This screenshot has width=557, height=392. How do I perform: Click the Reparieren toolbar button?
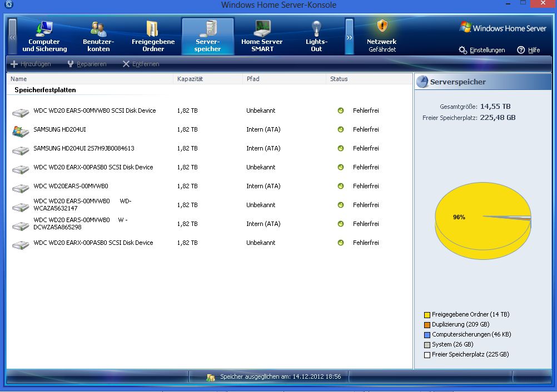tap(87, 64)
